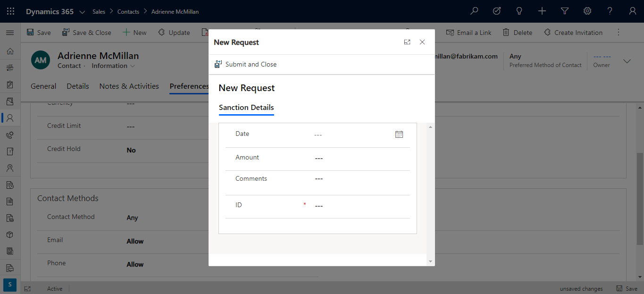Image resolution: width=644 pixels, height=294 pixels.
Task: Collapse the site map with the hamburger icon
Action: pyautogui.click(x=9, y=33)
